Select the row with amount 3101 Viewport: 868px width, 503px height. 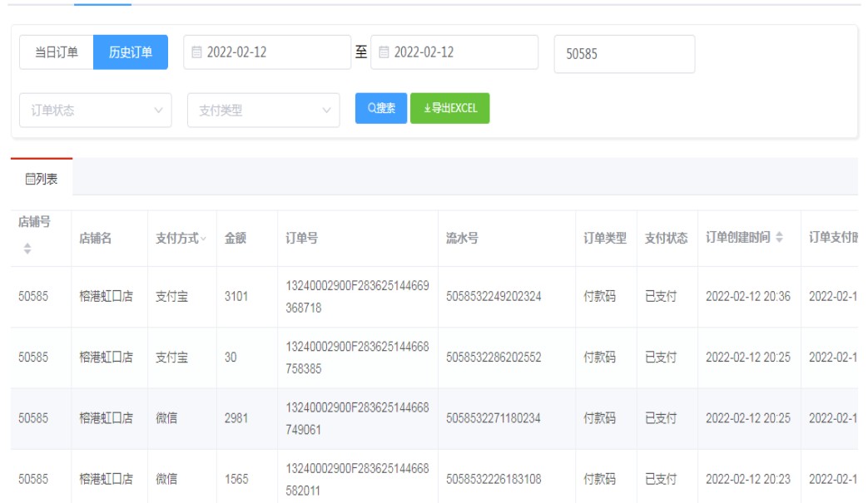pos(236,297)
